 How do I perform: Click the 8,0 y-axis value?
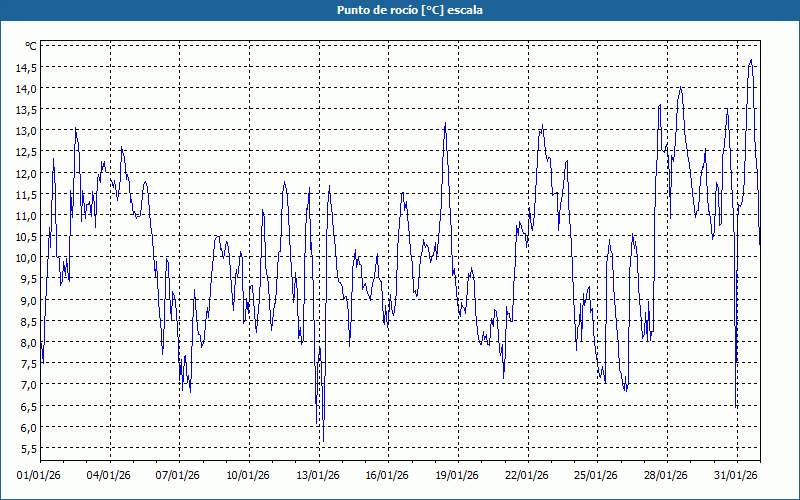point(28,342)
